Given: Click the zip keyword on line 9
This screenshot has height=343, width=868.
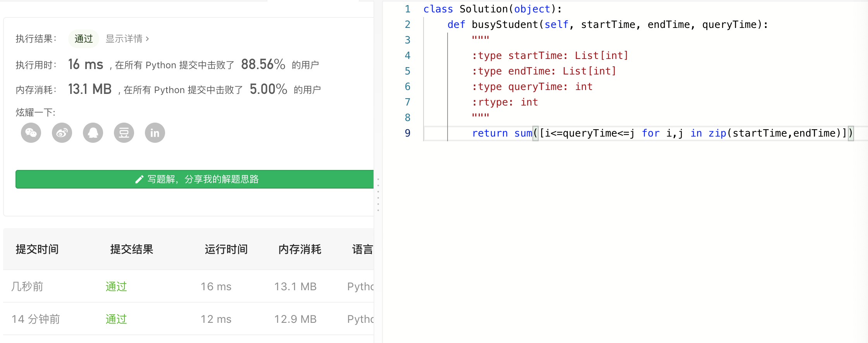Looking at the screenshot, I should click(717, 133).
